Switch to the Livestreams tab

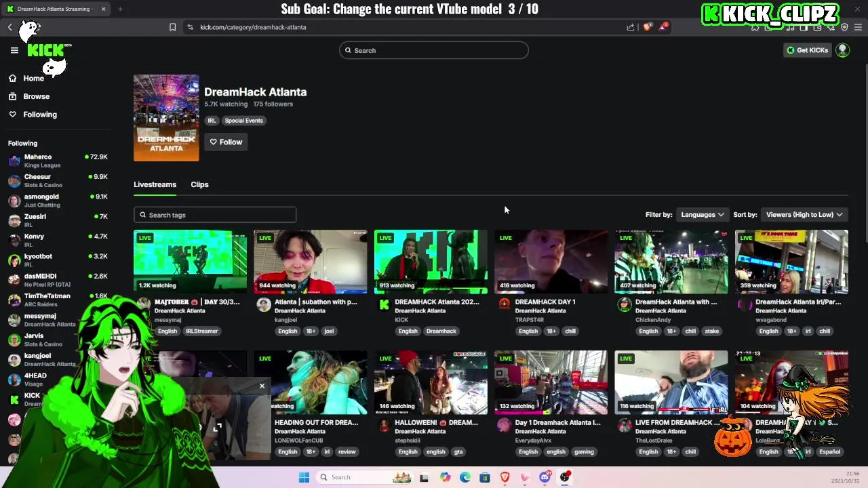point(155,184)
